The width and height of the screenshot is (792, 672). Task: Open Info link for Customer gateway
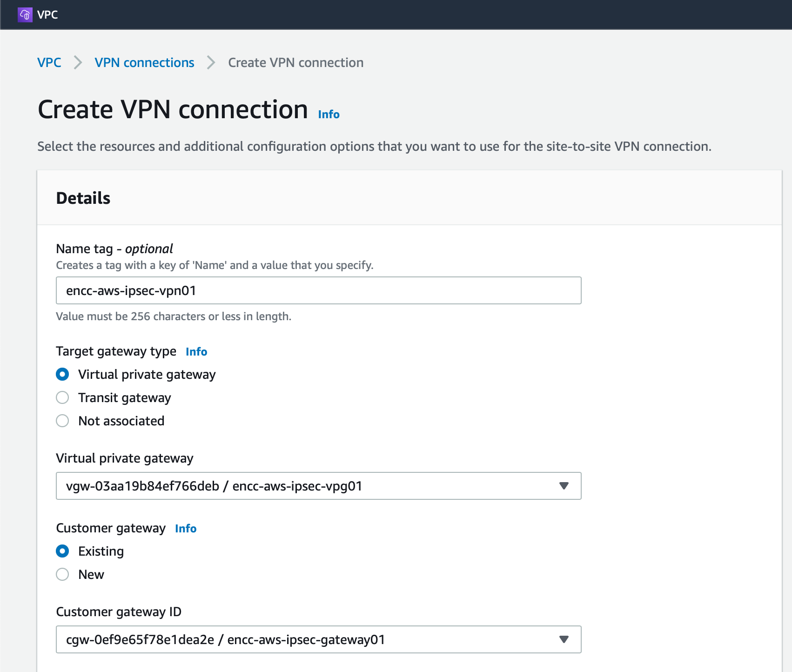[x=186, y=529]
